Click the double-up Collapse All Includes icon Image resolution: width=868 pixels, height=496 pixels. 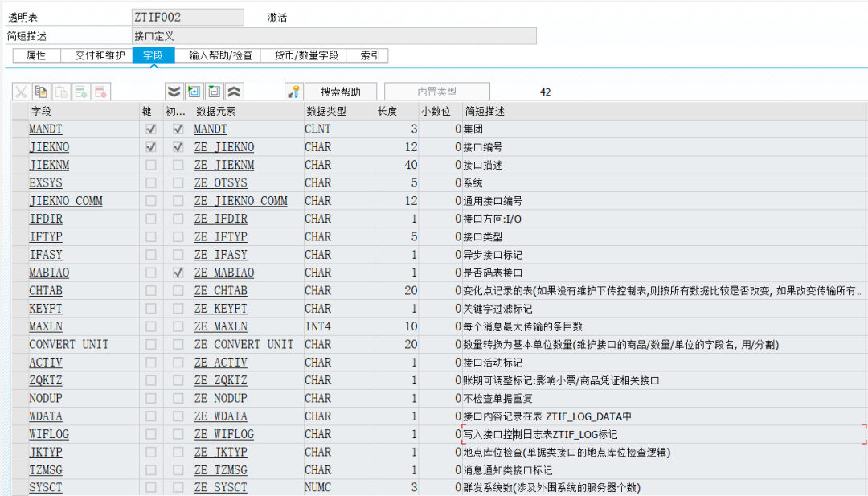pos(234,92)
